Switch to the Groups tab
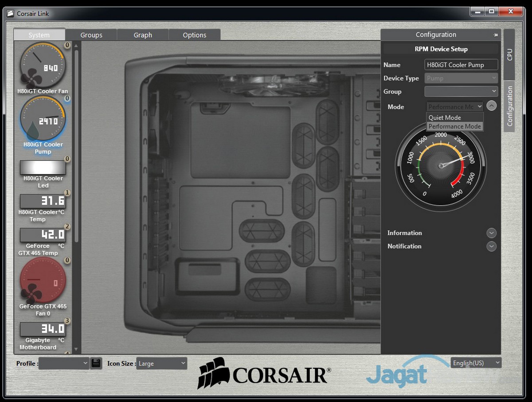Viewport: 532px width, 402px height. [91, 35]
